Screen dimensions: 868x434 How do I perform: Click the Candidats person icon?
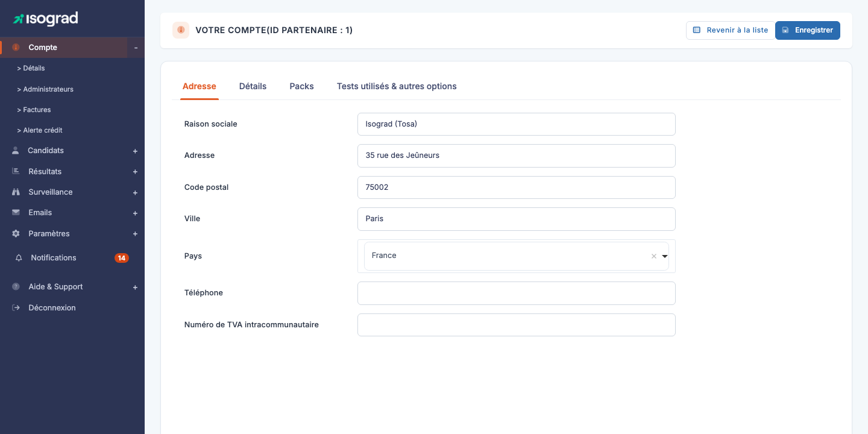(x=16, y=151)
